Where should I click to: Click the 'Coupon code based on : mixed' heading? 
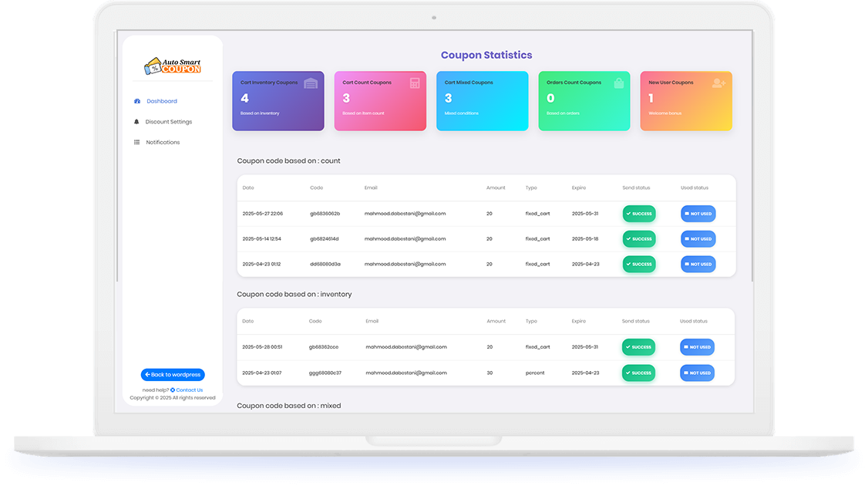(x=288, y=406)
